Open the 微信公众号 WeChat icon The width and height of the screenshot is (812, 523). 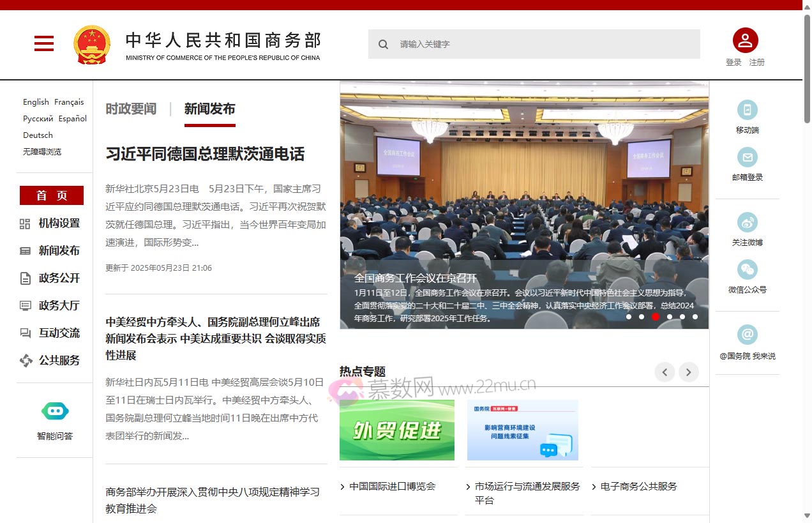click(x=747, y=269)
